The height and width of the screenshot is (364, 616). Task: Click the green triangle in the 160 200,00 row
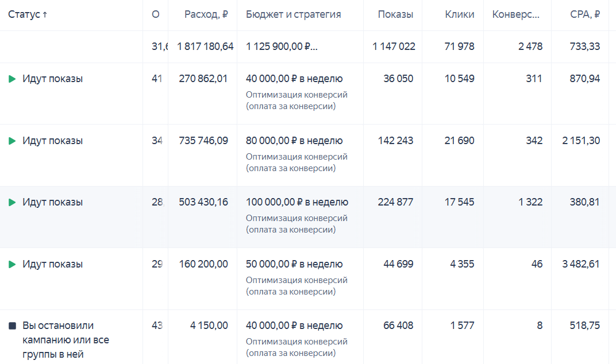coord(12,265)
